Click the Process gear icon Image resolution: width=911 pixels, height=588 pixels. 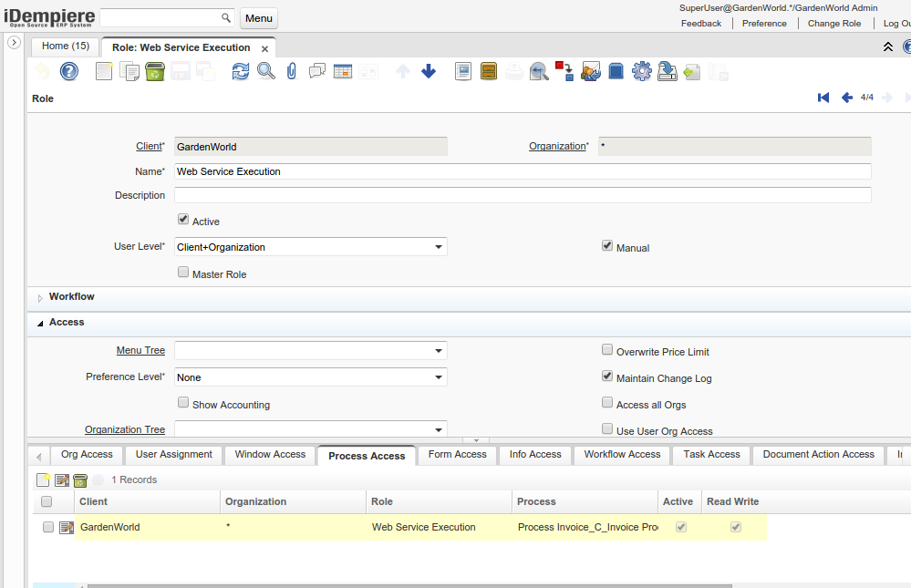[x=641, y=71]
